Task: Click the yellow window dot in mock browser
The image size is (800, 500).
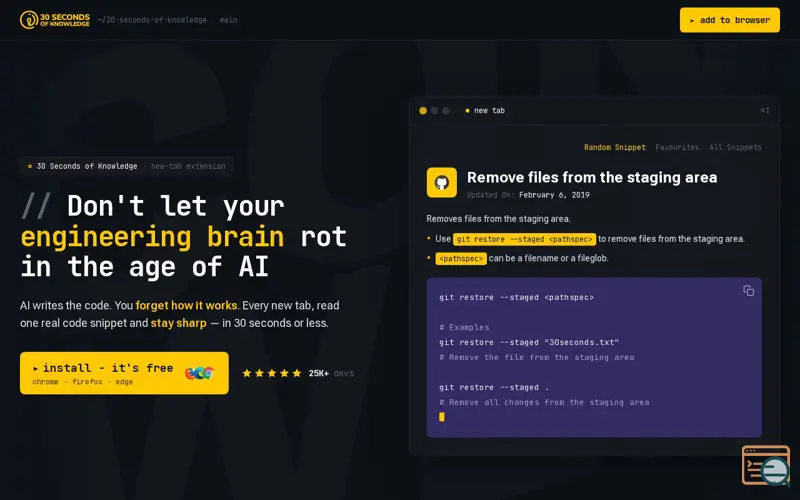Action: [x=423, y=111]
